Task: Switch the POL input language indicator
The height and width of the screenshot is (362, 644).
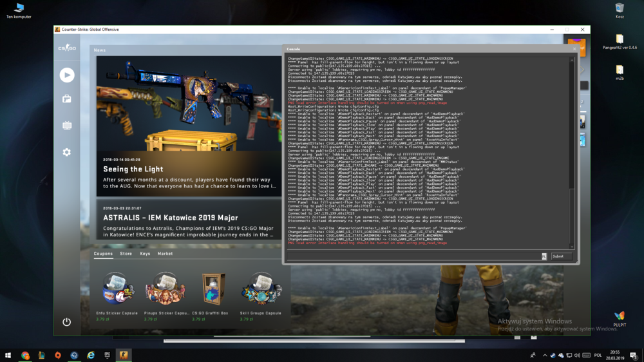Action: (x=598, y=355)
